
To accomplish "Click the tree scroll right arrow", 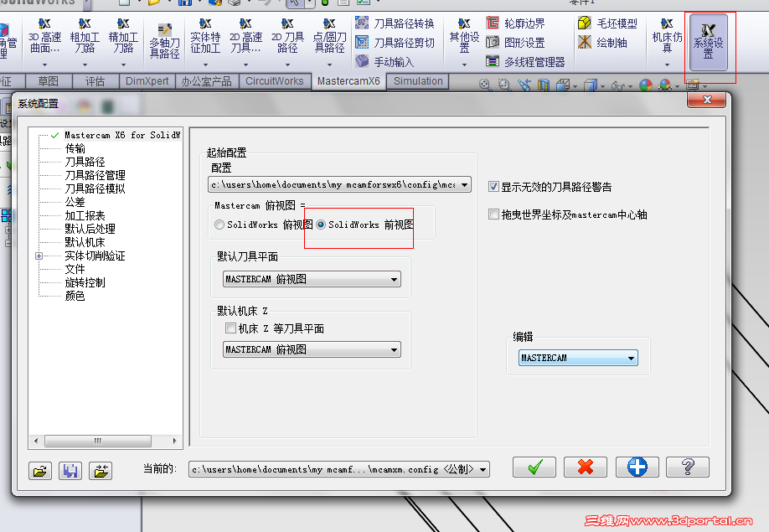I will [174, 441].
